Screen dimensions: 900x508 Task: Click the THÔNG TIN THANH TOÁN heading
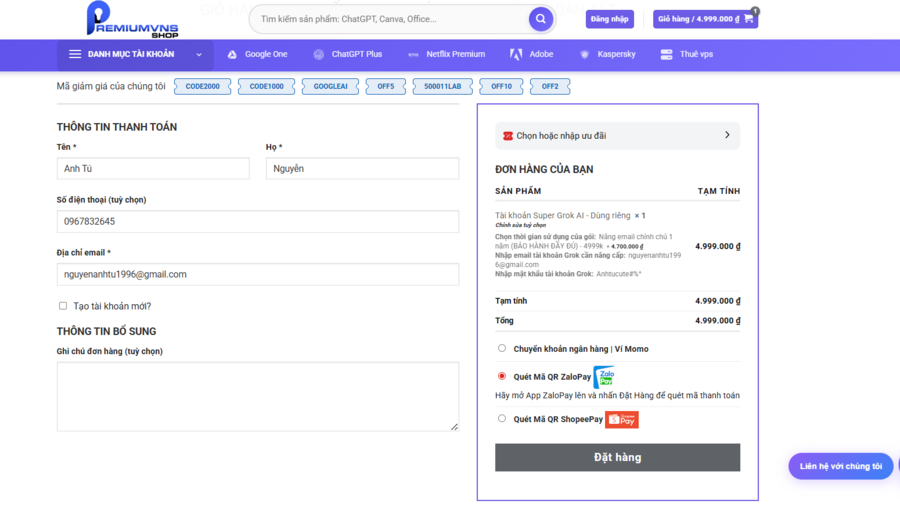tap(117, 127)
